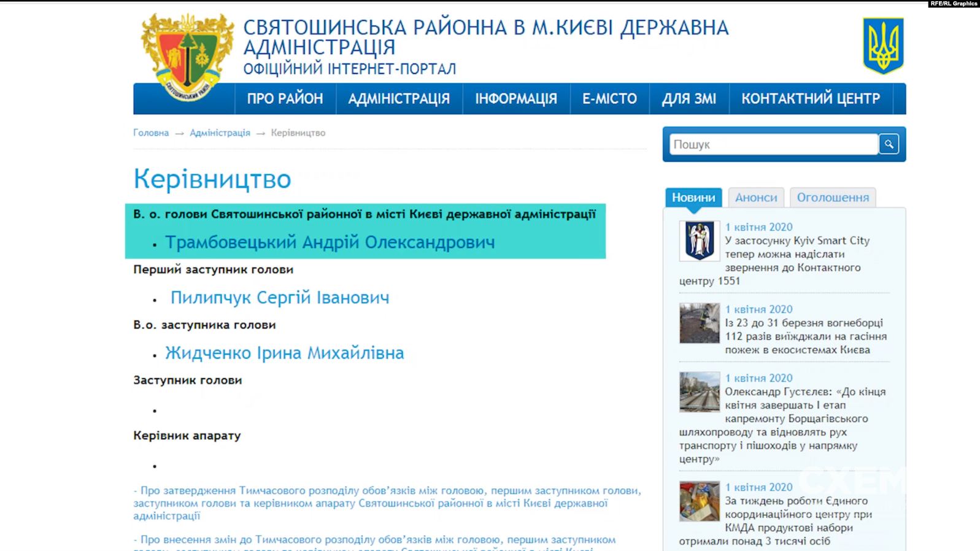Click into the Пошук search field
Image resolution: width=980 pixels, height=551 pixels.
pos(773,144)
